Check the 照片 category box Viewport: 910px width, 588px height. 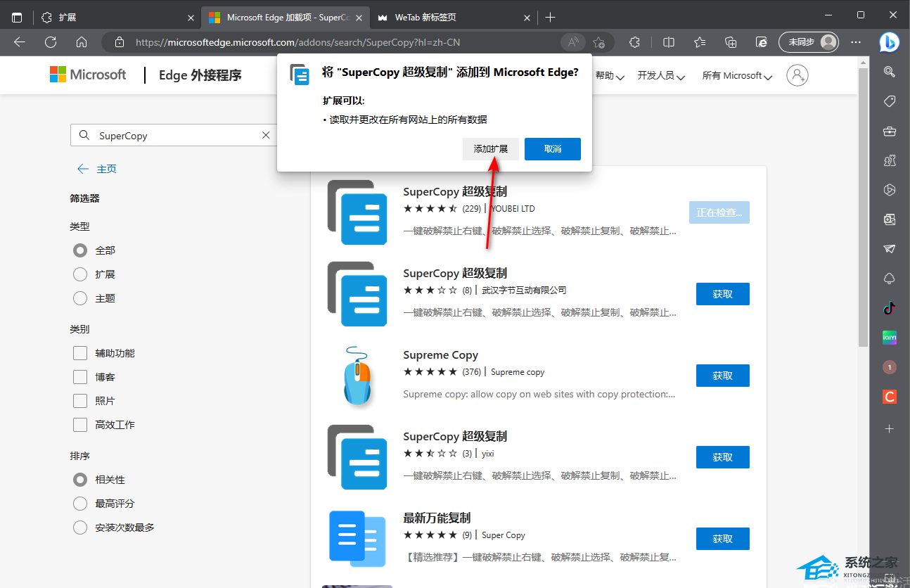(80, 401)
